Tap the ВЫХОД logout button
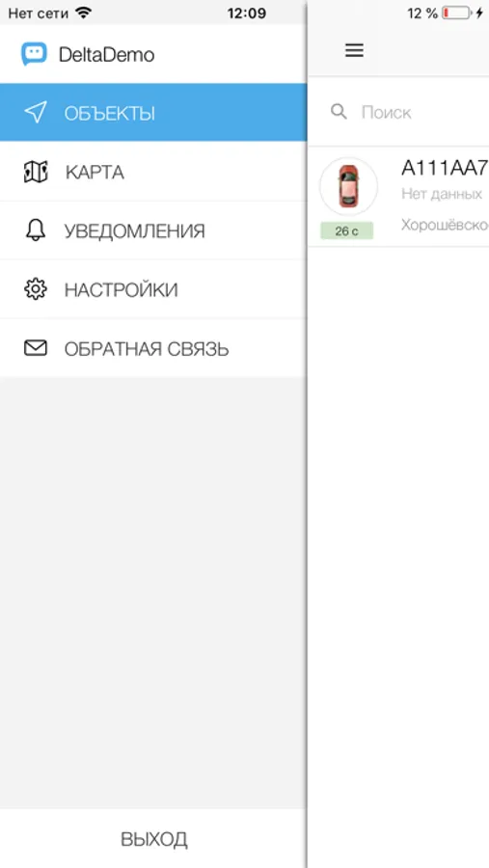The width and height of the screenshot is (489, 868). pyautogui.click(x=153, y=839)
